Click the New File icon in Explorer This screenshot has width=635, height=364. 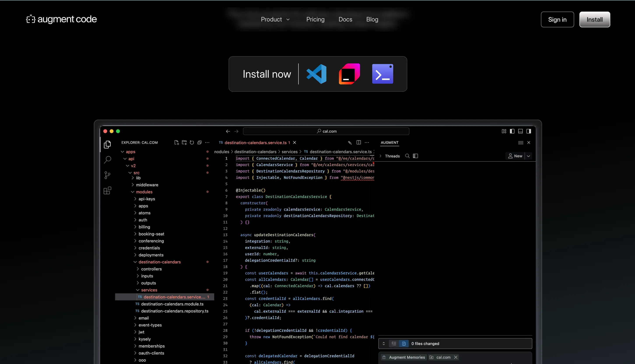(x=177, y=142)
